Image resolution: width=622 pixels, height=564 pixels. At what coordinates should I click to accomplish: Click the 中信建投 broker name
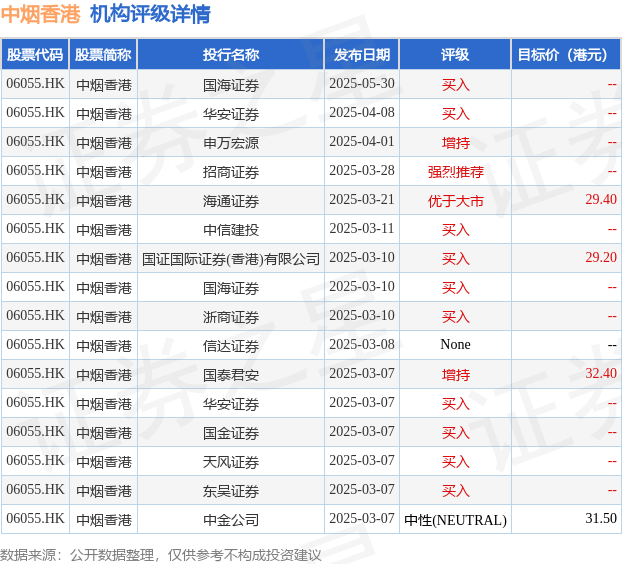pos(231,230)
